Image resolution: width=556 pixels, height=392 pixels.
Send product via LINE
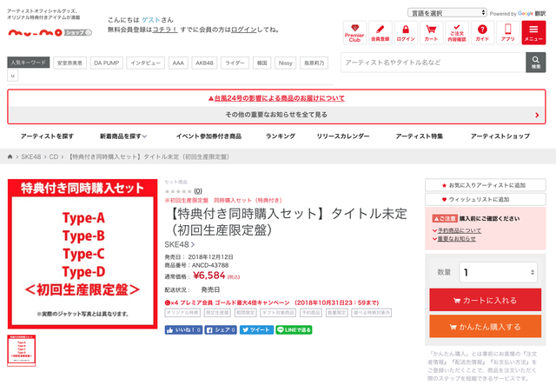[294, 330]
